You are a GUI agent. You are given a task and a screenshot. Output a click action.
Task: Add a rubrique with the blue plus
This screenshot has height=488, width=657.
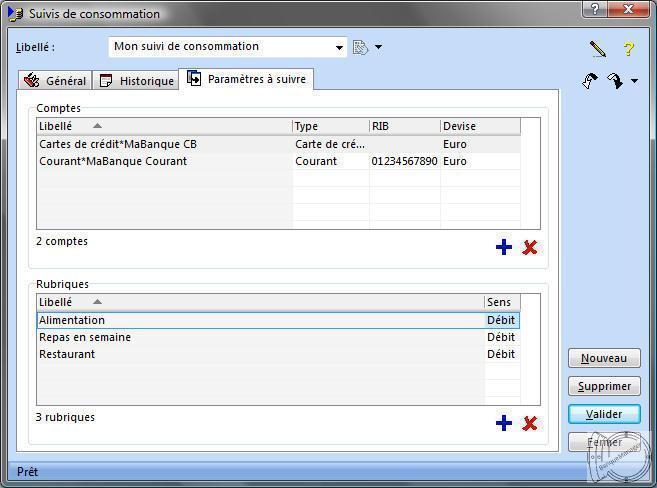tap(504, 423)
